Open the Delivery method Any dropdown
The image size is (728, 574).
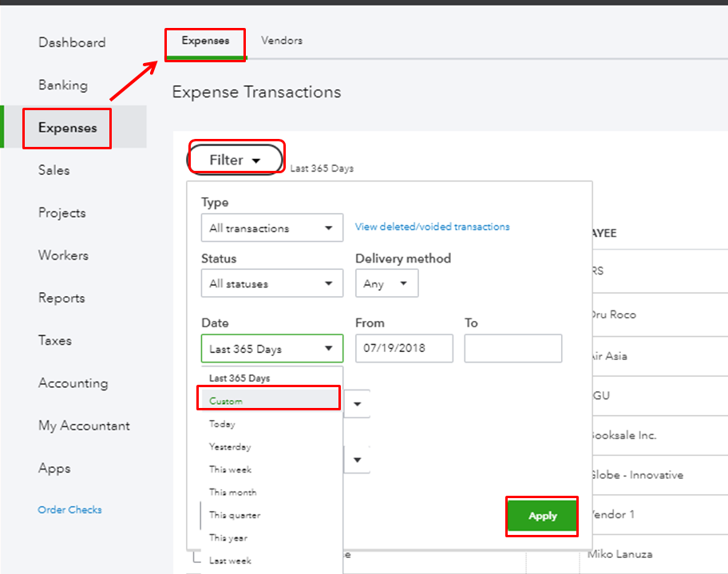[x=386, y=283]
